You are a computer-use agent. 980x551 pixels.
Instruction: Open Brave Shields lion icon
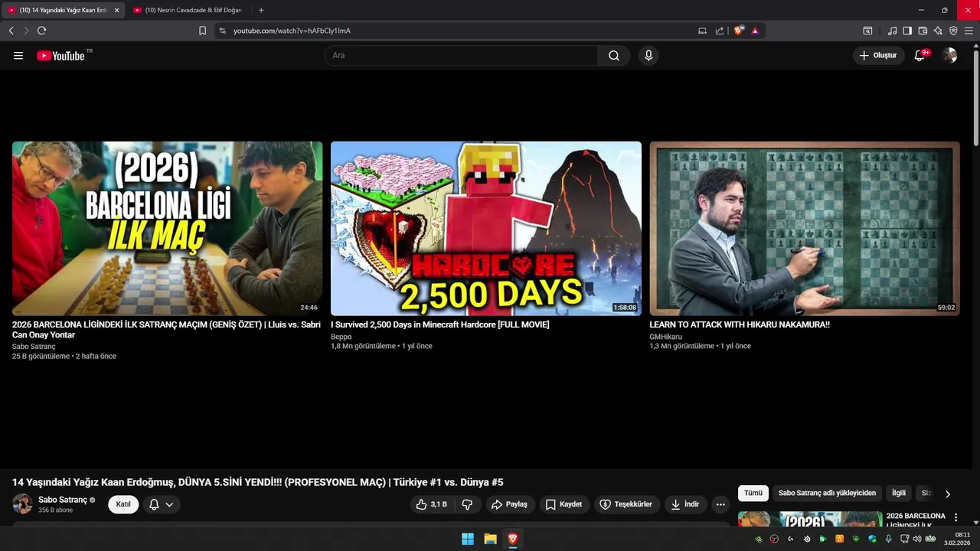(x=738, y=31)
